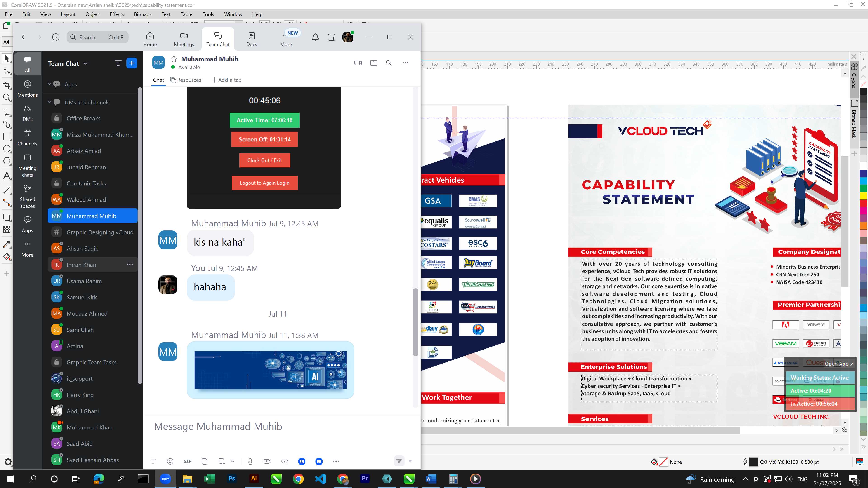Image resolution: width=868 pixels, height=488 pixels.
Task: Open GIF picker in composer
Action: (x=187, y=461)
